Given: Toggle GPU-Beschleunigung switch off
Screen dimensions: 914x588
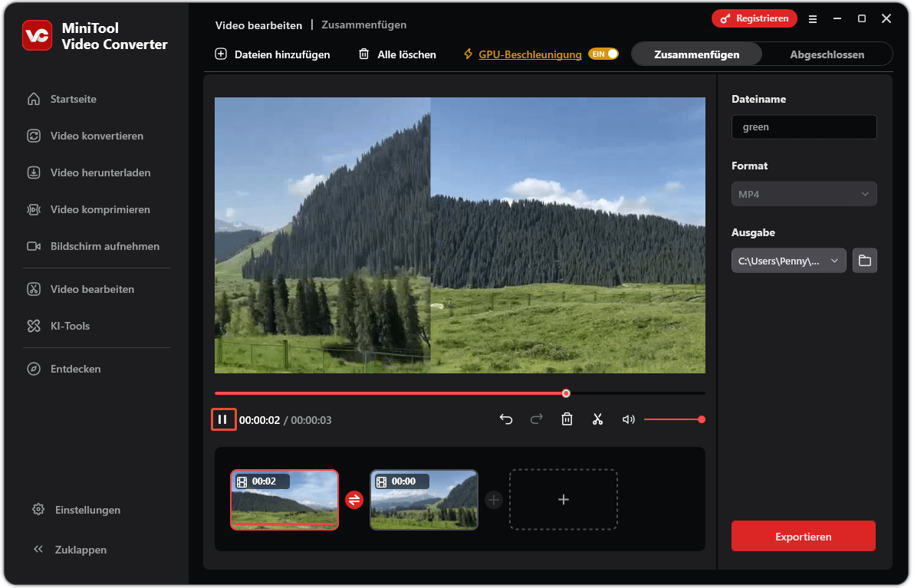Looking at the screenshot, I should 603,54.
